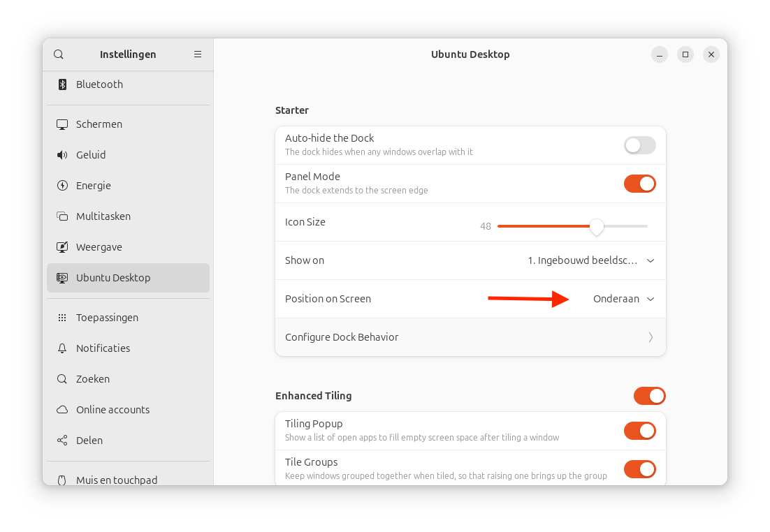Click the Notificaties bell icon

coord(62,348)
